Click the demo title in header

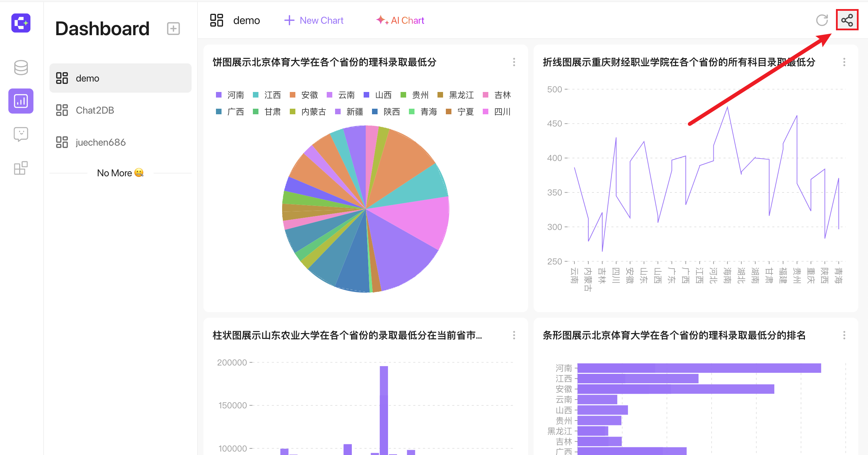[x=247, y=20]
